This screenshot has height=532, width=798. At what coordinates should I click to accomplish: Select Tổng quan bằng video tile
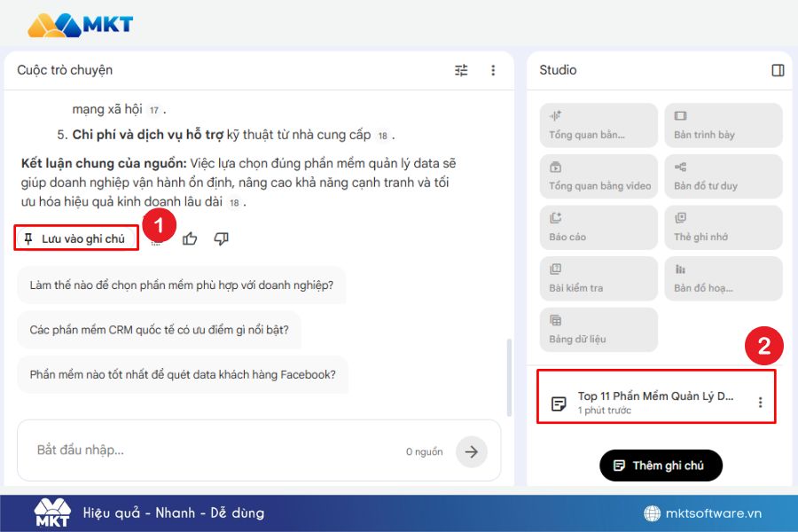(598, 176)
